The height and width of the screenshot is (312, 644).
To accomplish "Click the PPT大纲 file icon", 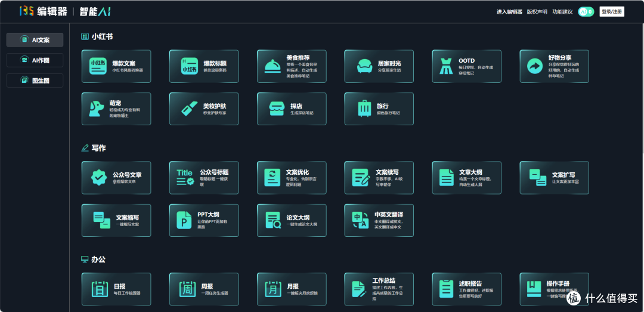I will tap(184, 220).
